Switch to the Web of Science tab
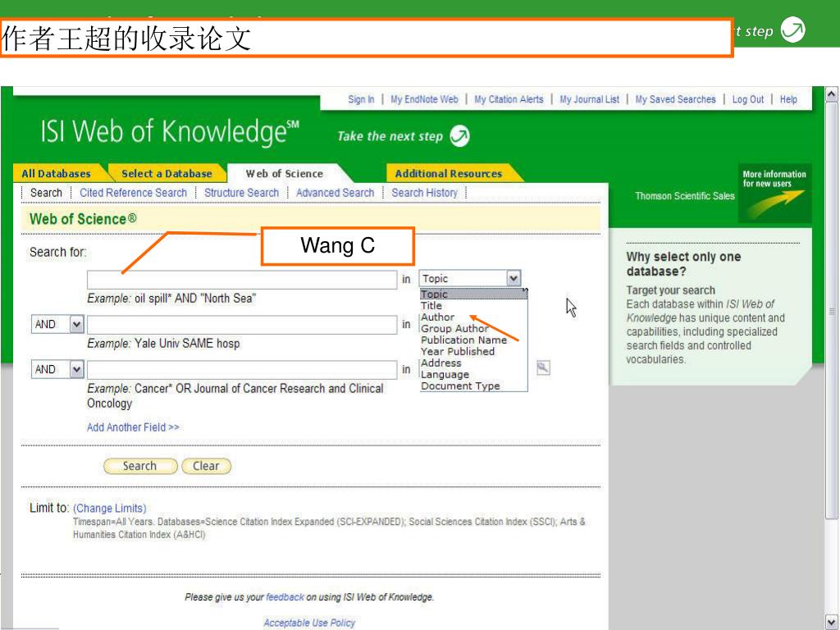This screenshot has height=630, width=840. [285, 174]
